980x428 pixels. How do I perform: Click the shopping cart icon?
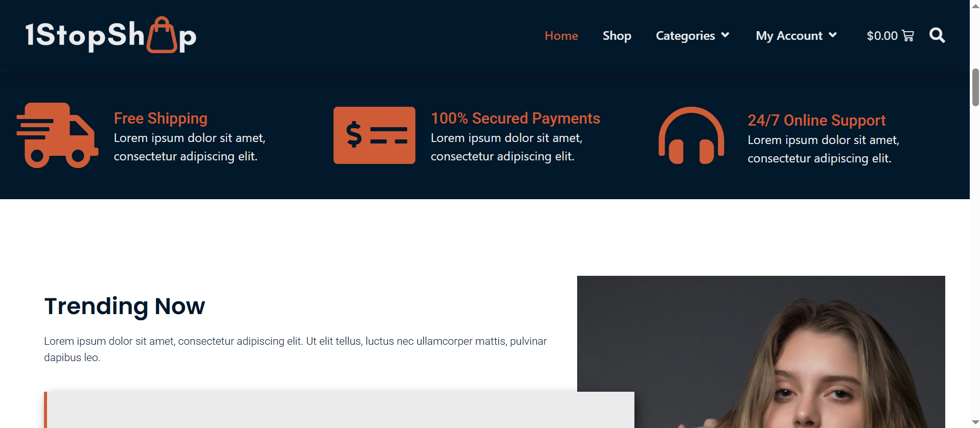pos(908,36)
